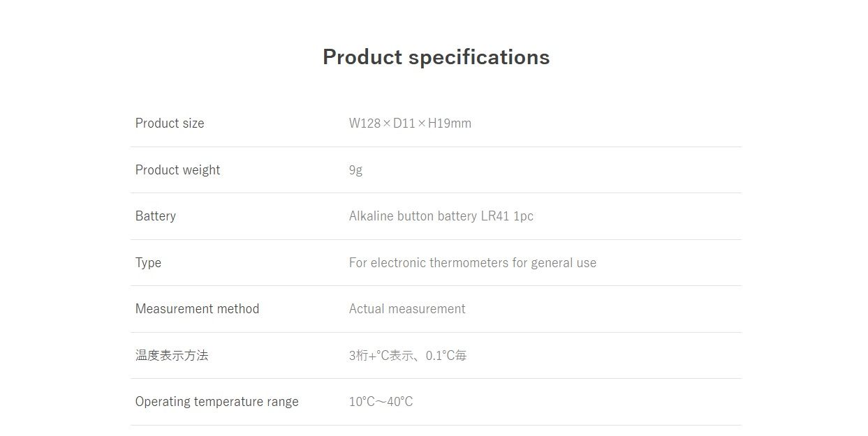Click the Alkaline button battery text

coord(413,216)
